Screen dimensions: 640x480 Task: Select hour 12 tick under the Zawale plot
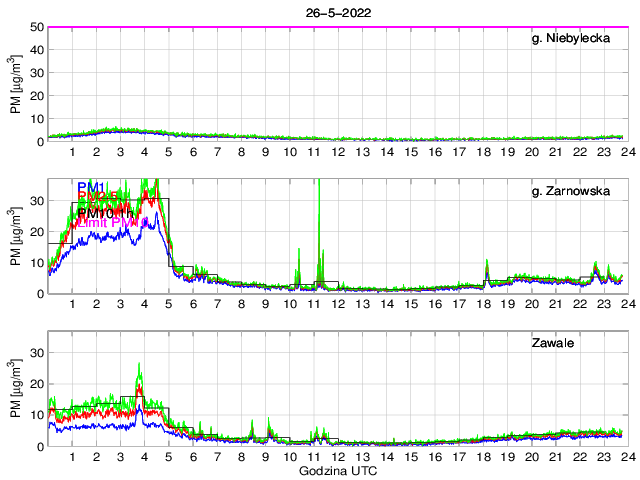click(x=338, y=456)
